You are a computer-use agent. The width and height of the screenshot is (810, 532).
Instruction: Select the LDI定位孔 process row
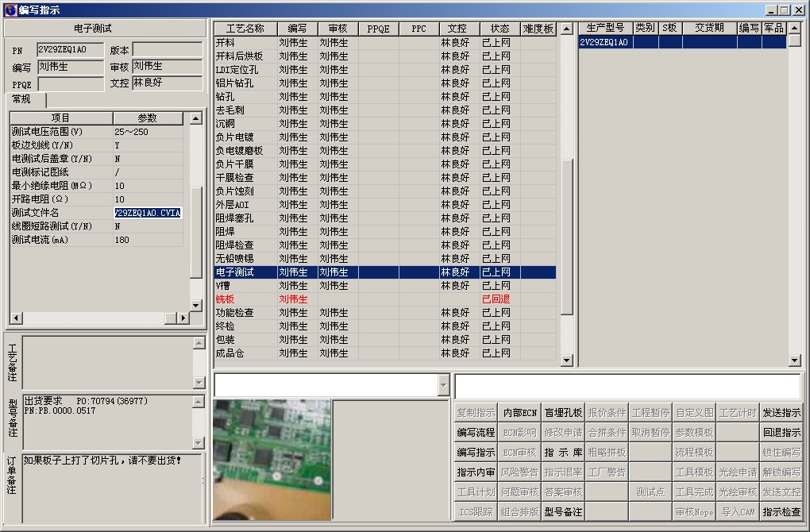pos(385,70)
